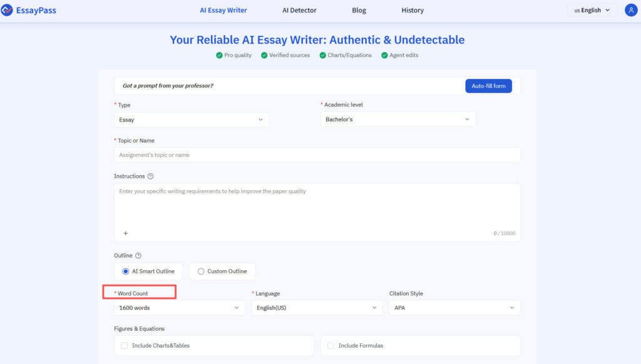The width and height of the screenshot is (641, 364).
Task: Click the Verified sources checkmark icon
Action: (x=264, y=55)
